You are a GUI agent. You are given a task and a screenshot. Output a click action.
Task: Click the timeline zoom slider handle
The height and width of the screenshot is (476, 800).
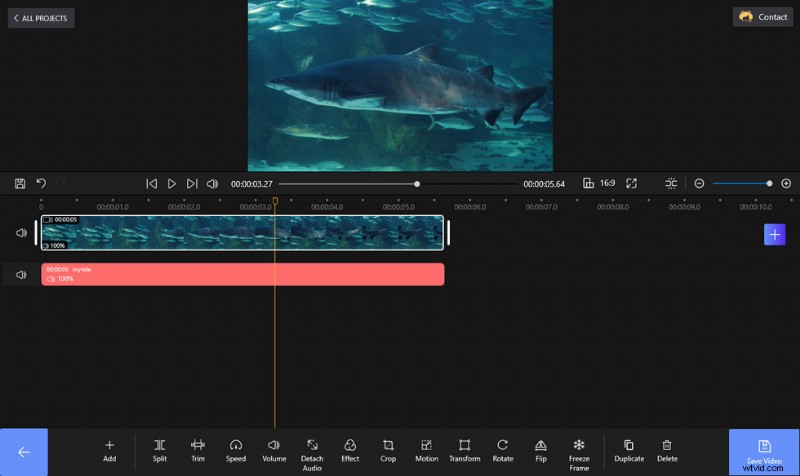coord(769,184)
